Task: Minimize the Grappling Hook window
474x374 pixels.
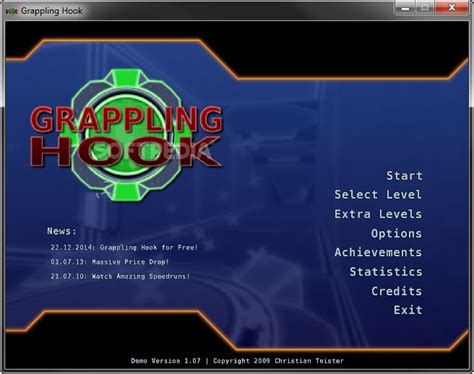Action: click(x=405, y=8)
